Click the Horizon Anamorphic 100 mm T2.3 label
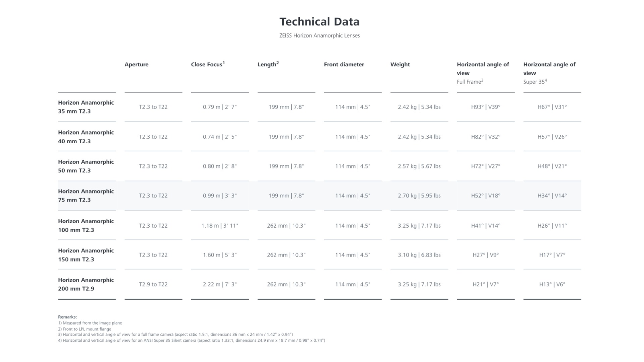Viewport: 644px width, 362px height. pos(86,226)
